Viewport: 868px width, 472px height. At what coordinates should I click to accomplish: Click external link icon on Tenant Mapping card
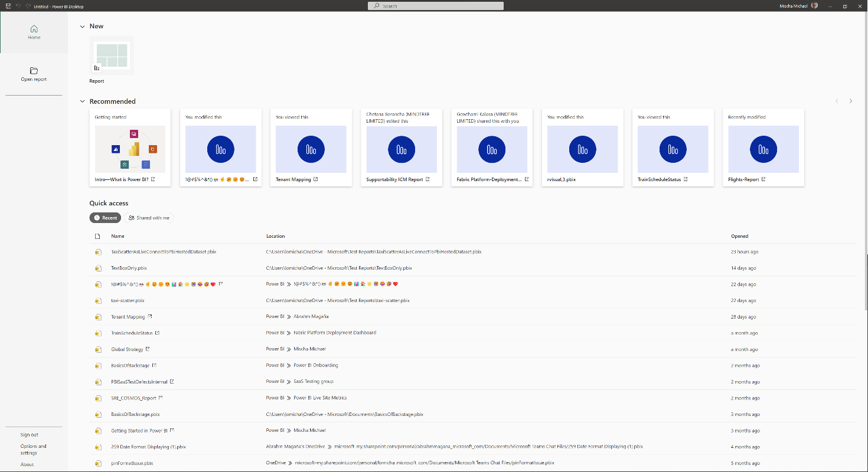coord(315,179)
